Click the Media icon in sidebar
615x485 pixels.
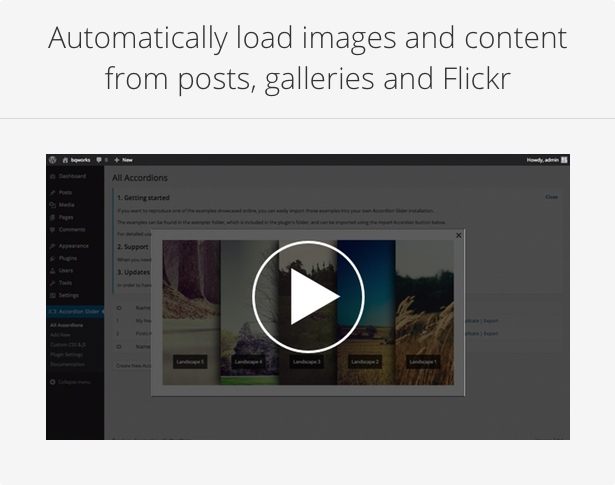point(53,205)
